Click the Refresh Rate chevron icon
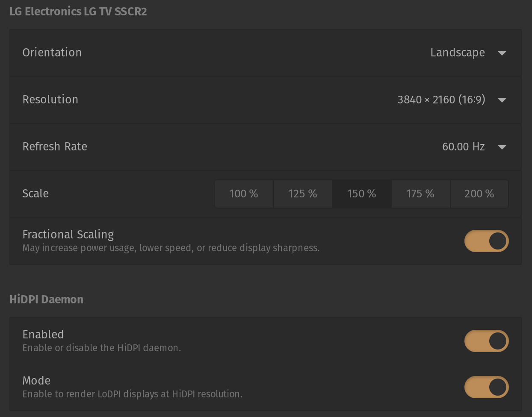532x417 pixels. click(x=502, y=147)
